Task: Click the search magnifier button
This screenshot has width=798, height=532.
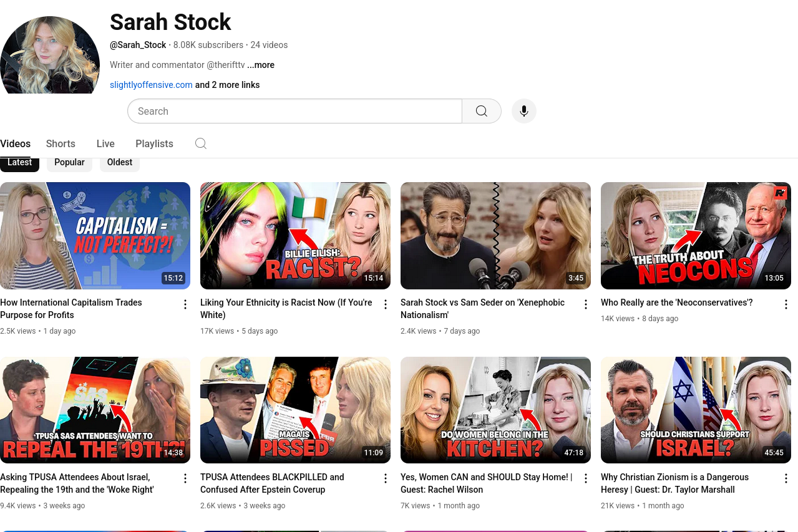Action: pos(482,111)
